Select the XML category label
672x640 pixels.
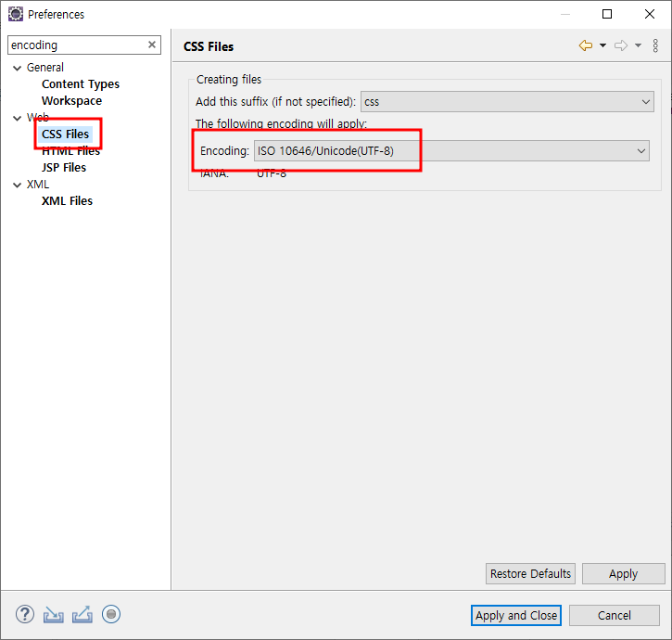tap(38, 185)
